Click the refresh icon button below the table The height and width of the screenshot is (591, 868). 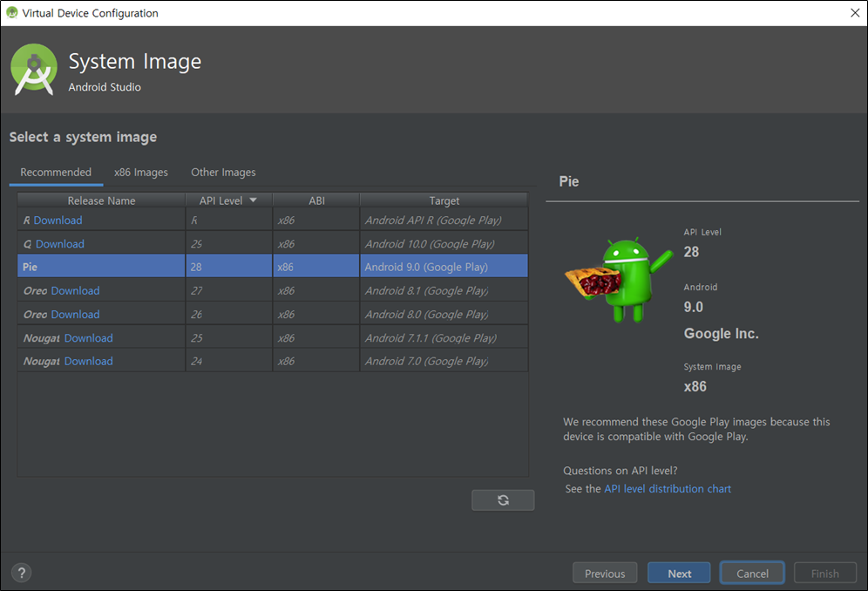pyautogui.click(x=503, y=500)
